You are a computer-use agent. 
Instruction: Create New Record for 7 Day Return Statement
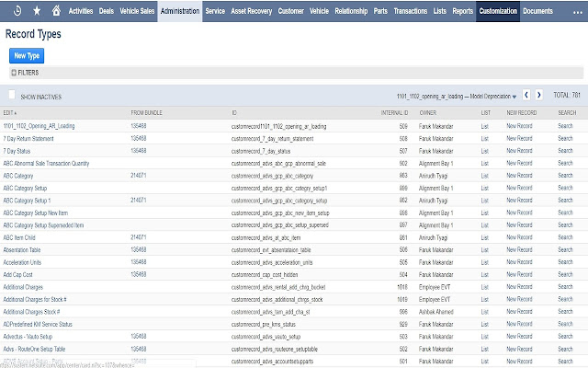(x=519, y=138)
